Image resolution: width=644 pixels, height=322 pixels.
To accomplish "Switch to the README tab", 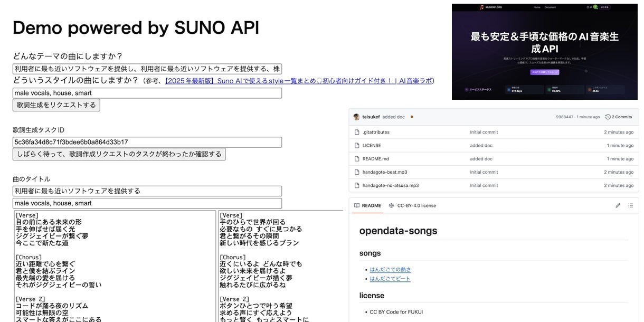I will 368,205.
